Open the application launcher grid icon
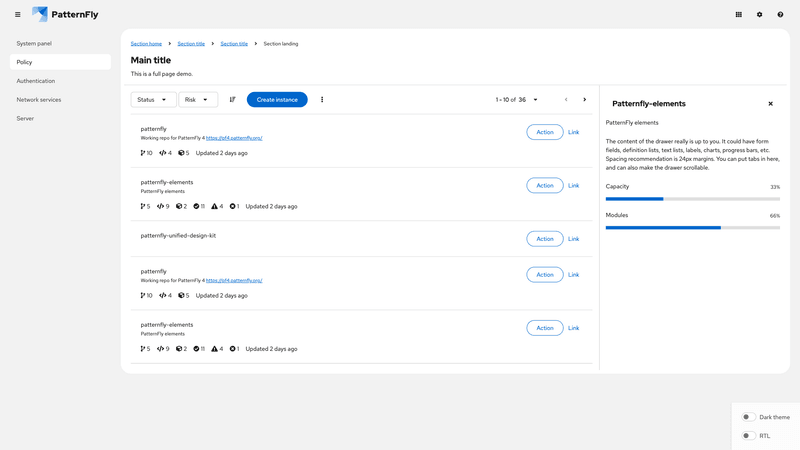 pos(738,15)
